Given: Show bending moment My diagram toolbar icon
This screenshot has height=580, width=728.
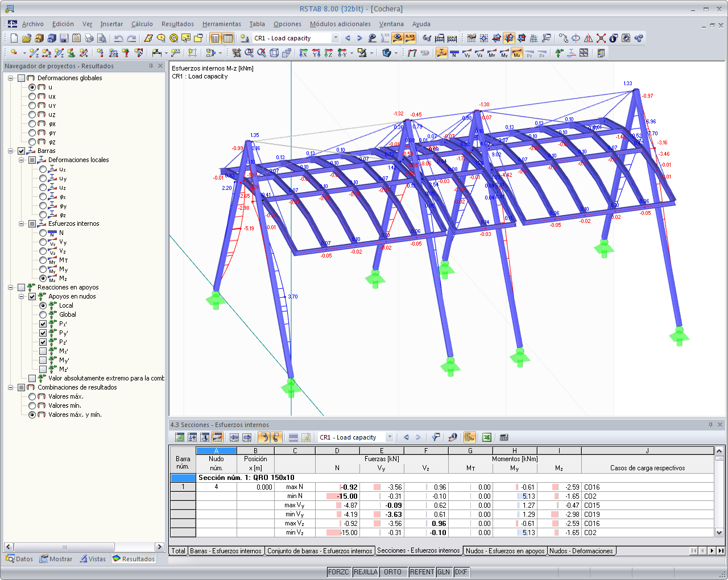Looking at the screenshot, I should (x=504, y=53).
